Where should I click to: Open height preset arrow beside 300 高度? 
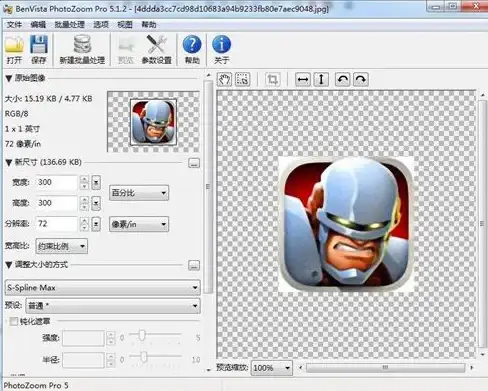tap(96, 203)
